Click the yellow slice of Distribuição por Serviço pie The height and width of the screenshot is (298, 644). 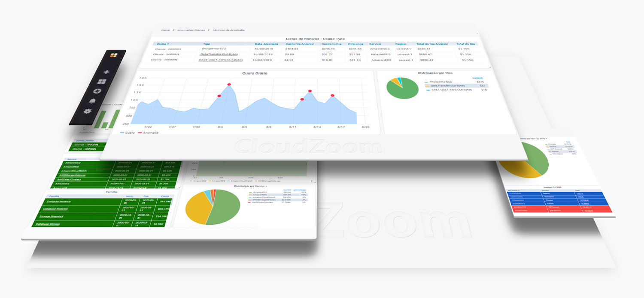click(199, 207)
